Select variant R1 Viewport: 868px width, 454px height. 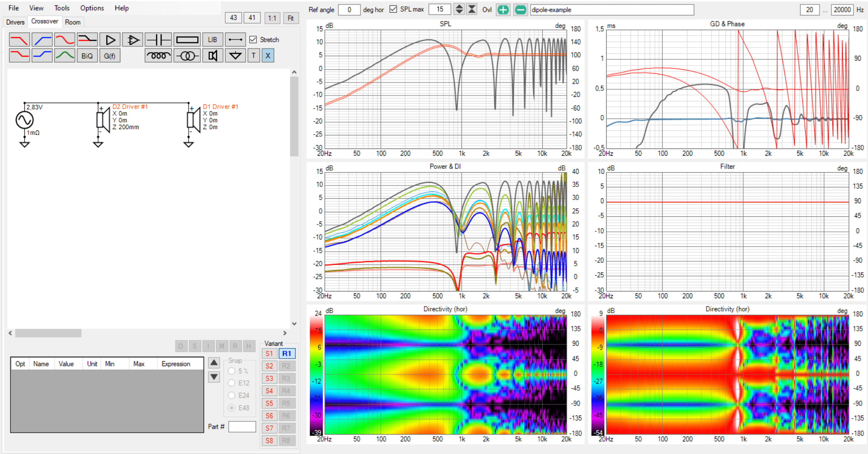[287, 354]
